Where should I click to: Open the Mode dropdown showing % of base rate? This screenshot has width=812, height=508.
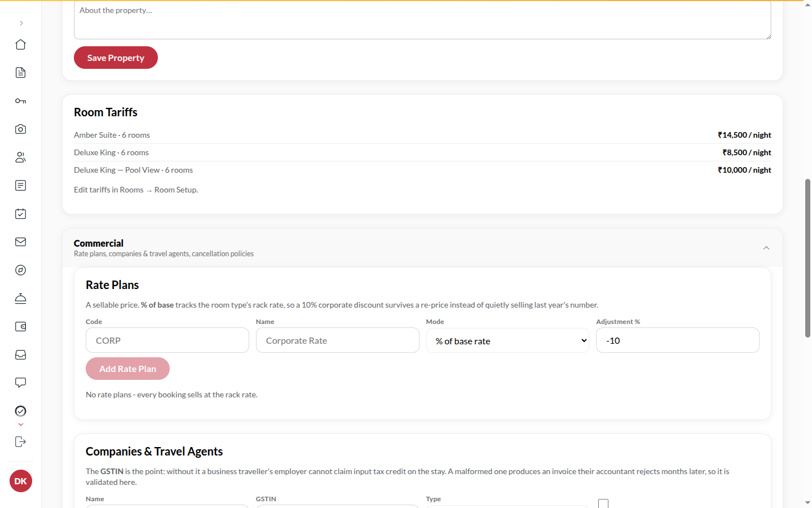click(x=507, y=340)
